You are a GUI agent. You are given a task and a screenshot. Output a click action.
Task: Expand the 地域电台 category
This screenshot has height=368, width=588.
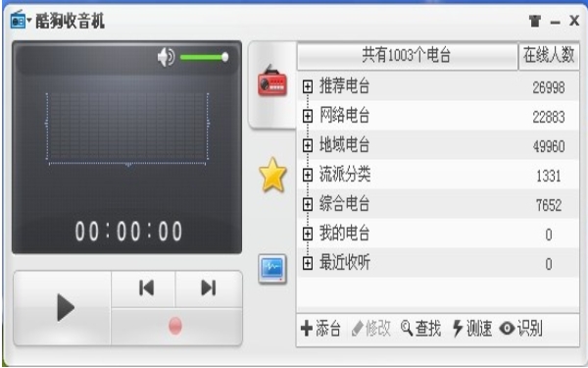[x=308, y=145]
